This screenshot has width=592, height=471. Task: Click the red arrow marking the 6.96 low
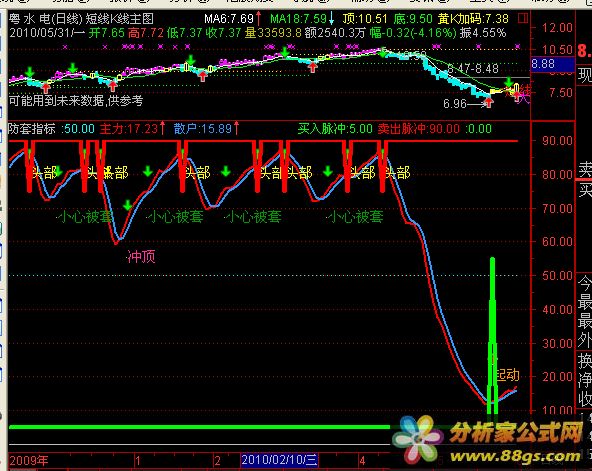pyautogui.click(x=489, y=102)
